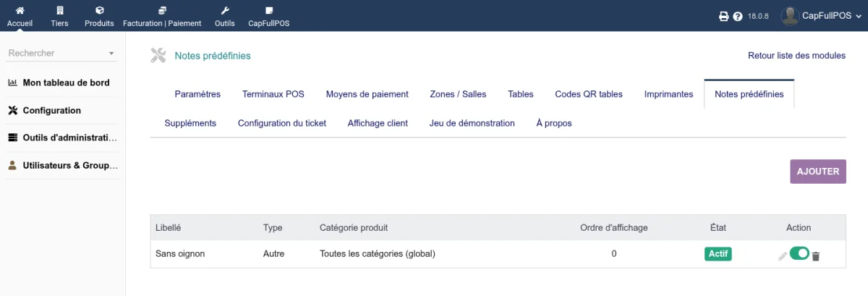Image resolution: width=868 pixels, height=296 pixels.
Task: Open Outils d'administration sidebar entry
Action: (70, 138)
